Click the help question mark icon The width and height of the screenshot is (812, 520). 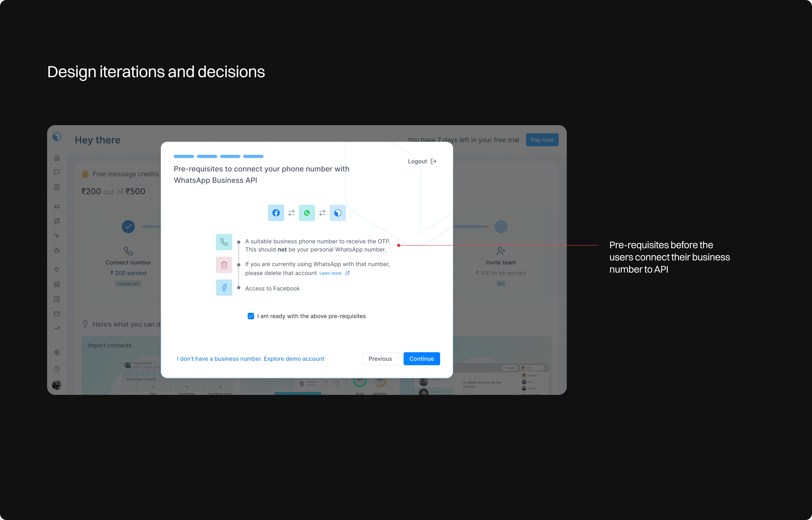coord(57,369)
